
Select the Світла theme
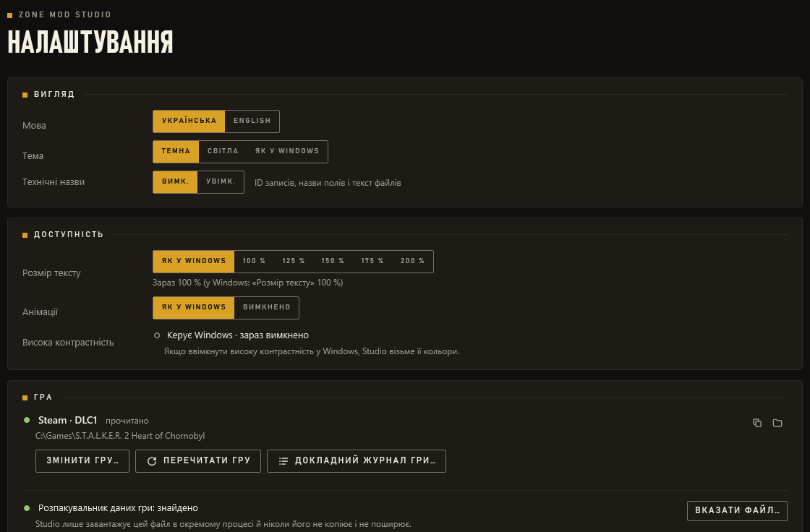223,151
